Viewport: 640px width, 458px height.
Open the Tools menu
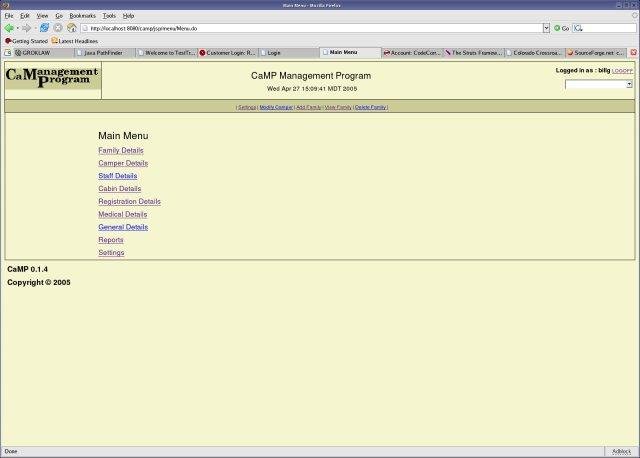(x=109, y=16)
